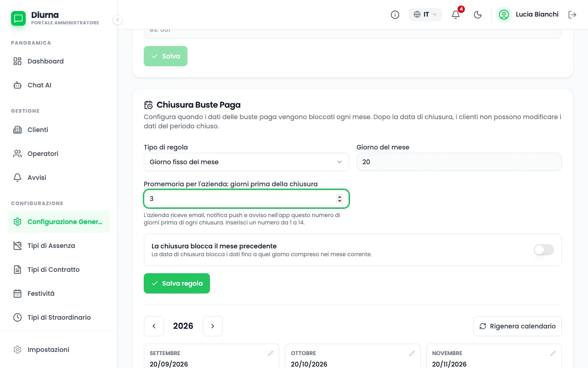Open the info icon in the top bar

coord(395,15)
